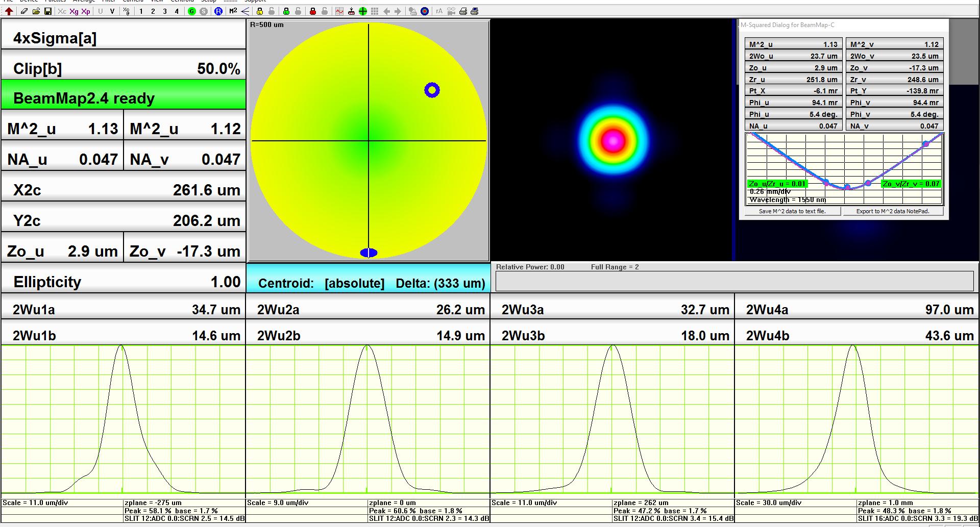Screen dimensions: 980x527
Task: Select the purple Xg centroid toolbar button
Action: (x=74, y=11)
